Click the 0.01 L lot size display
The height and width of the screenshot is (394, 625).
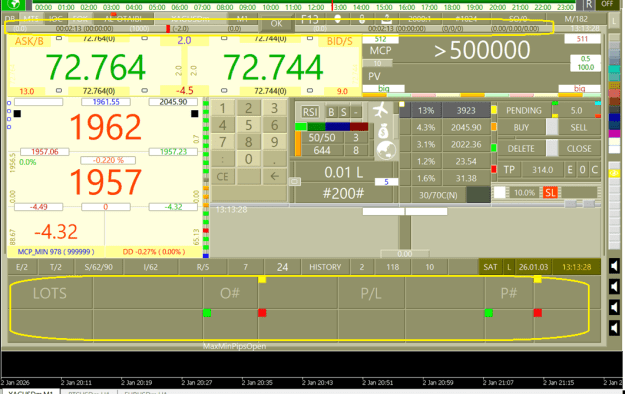tap(343, 173)
